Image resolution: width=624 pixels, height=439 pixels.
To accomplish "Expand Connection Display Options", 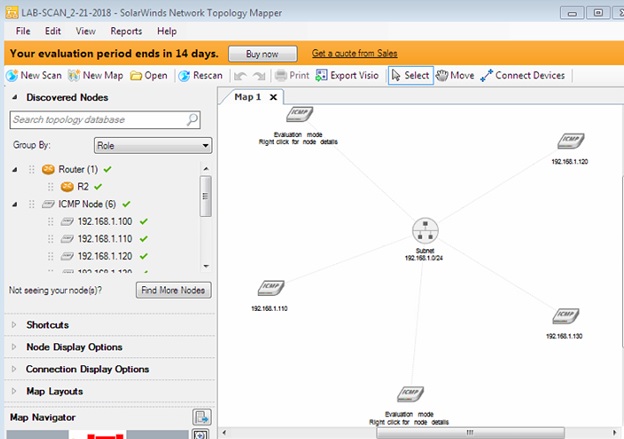I will tap(14, 369).
